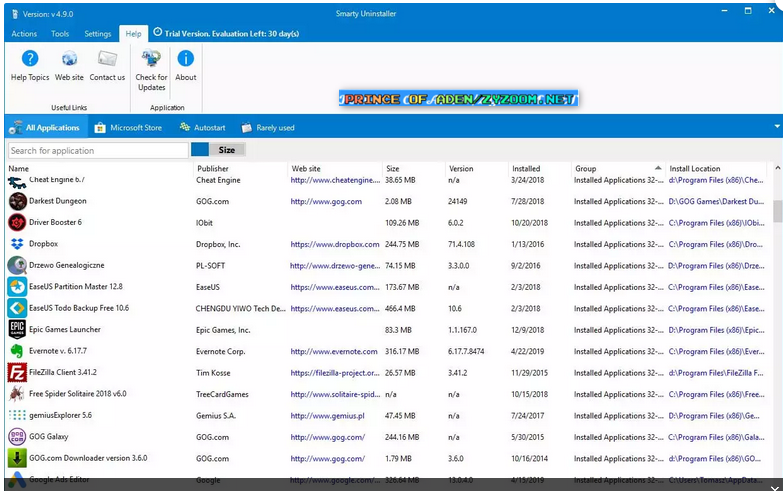
Task: Select the 12/9/2018 installed date
Action: [529, 330]
